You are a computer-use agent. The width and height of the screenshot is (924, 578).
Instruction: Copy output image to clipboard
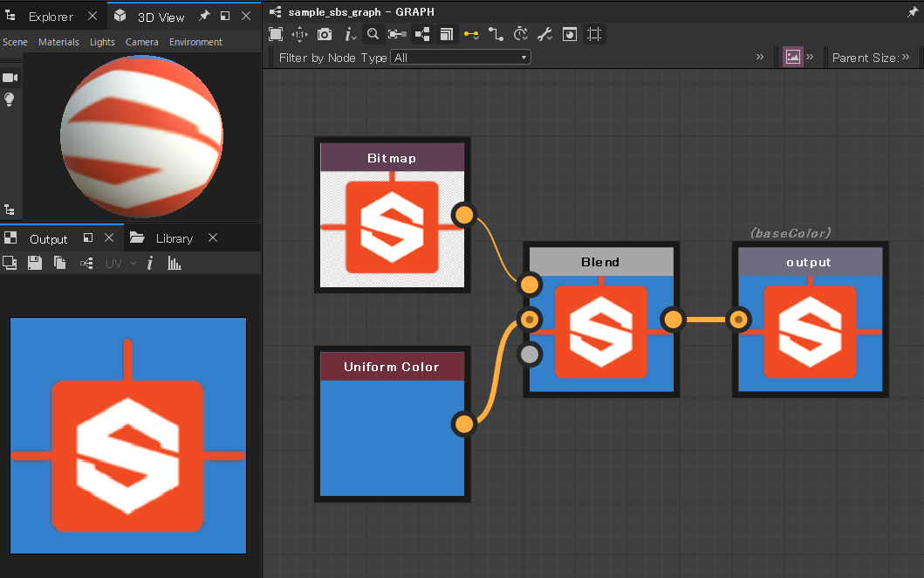point(59,263)
